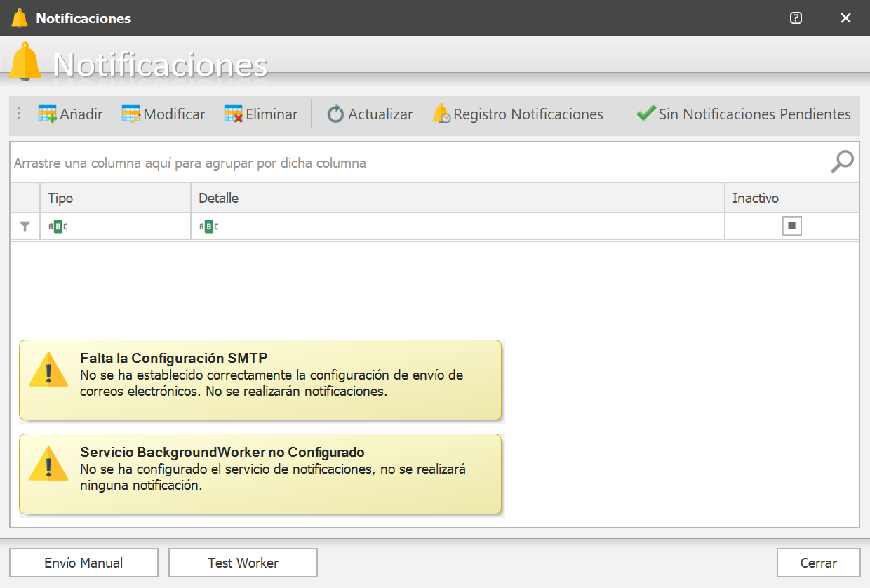Open the grid search magnifier
This screenshot has height=588, width=870.
pos(841,162)
